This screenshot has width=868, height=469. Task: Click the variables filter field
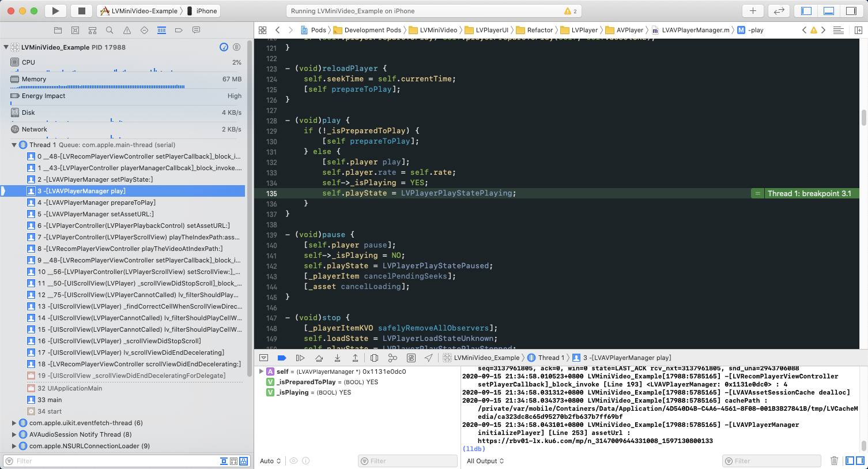(407, 460)
